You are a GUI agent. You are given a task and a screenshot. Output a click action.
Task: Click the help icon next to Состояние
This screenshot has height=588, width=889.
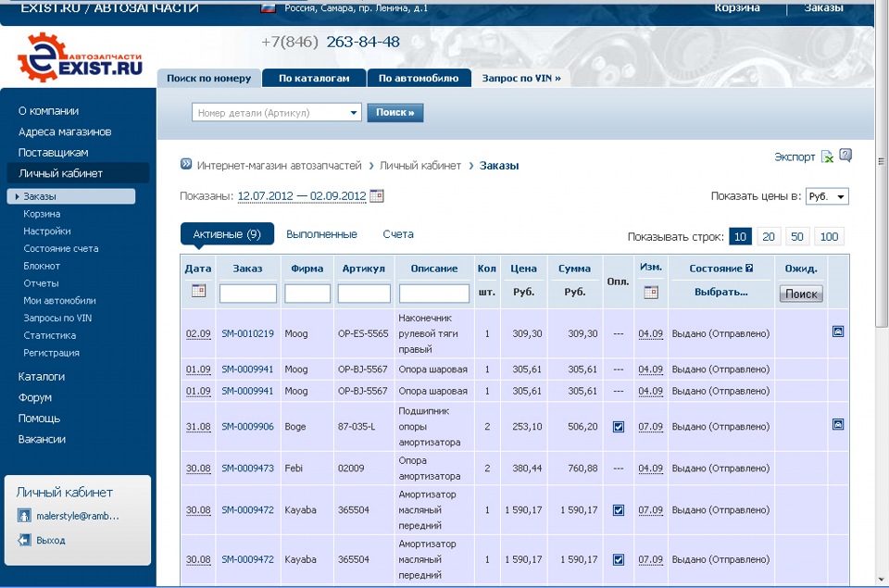click(x=749, y=269)
